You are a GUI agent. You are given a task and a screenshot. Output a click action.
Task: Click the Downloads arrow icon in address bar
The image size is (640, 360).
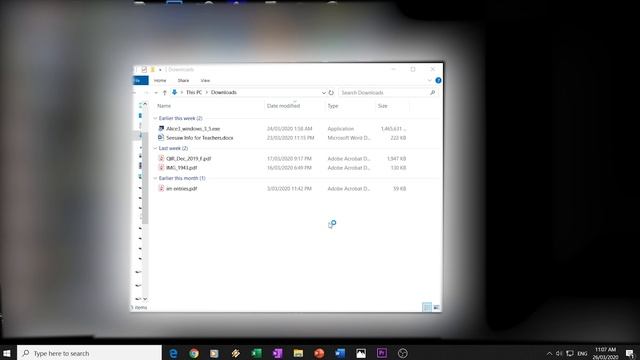click(x=174, y=92)
